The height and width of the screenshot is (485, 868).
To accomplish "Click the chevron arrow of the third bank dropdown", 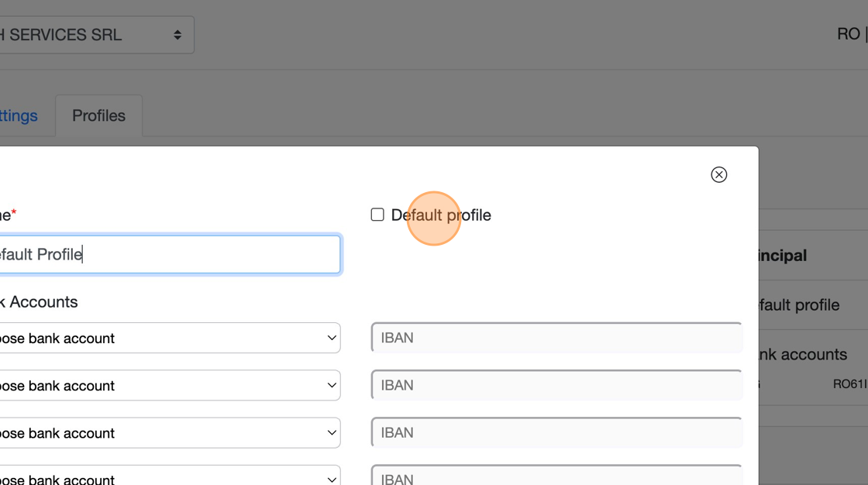I will pyautogui.click(x=332, y=432).
